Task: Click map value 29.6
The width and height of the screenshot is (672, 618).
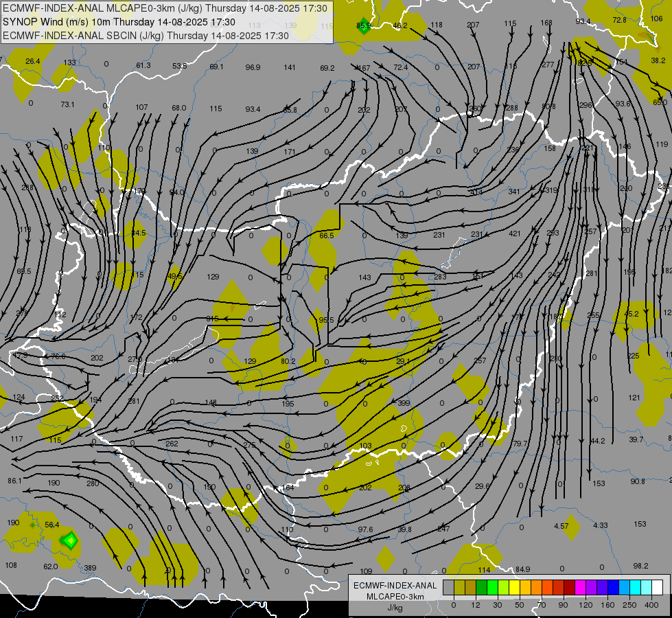Action: pyautogui.click(x=482, y=486)
